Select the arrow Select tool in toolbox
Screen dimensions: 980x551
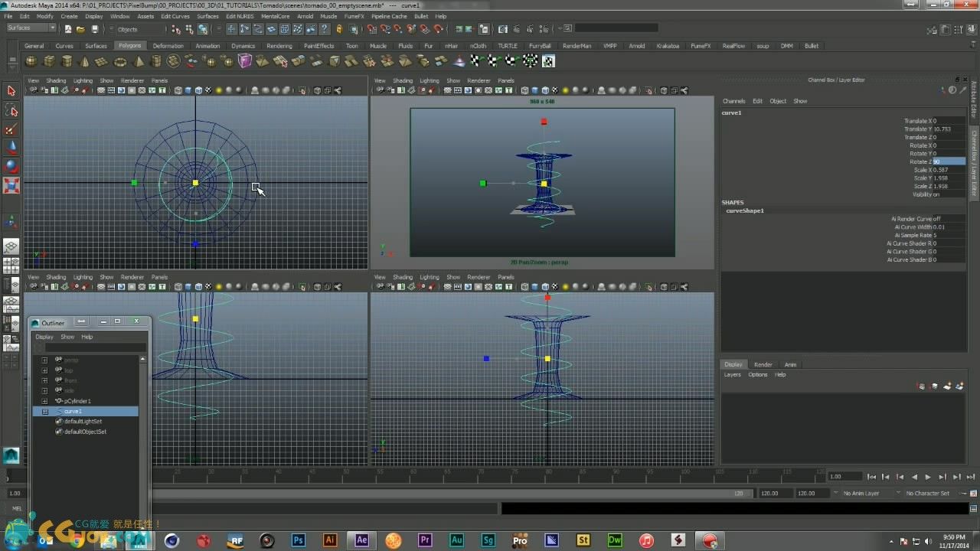click(x=11, y=91)
